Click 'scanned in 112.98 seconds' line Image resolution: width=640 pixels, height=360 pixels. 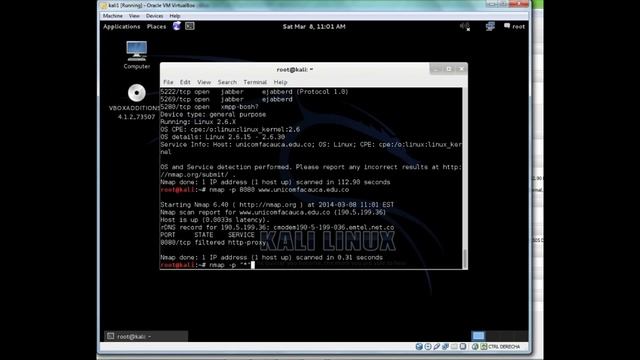click(275, 182)
